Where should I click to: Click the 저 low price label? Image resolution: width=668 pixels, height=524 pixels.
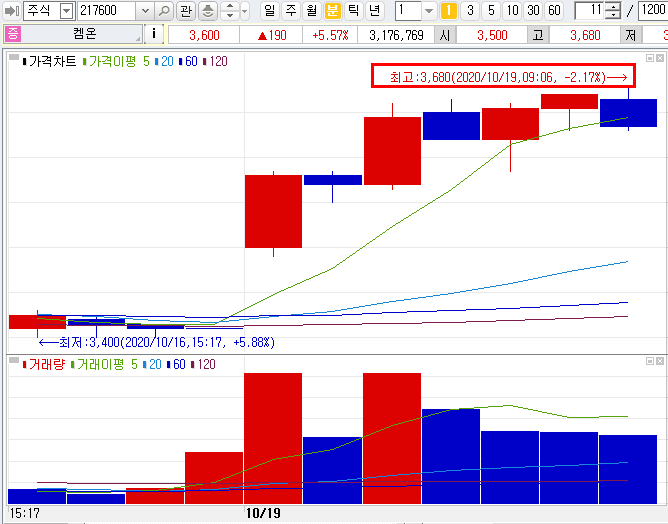[631, 35]
